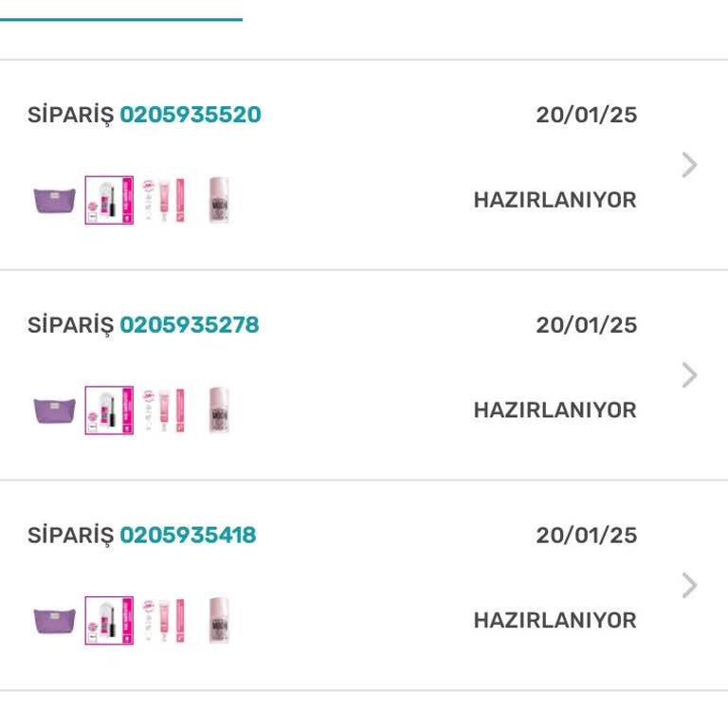Click purple makeup bag in order 0205935418

click(55, 621)
